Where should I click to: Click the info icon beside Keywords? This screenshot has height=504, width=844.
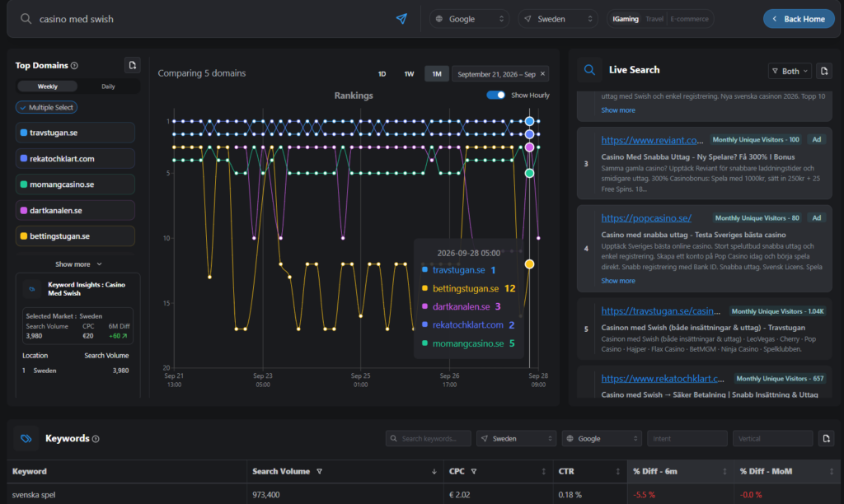tap(96, 439)
